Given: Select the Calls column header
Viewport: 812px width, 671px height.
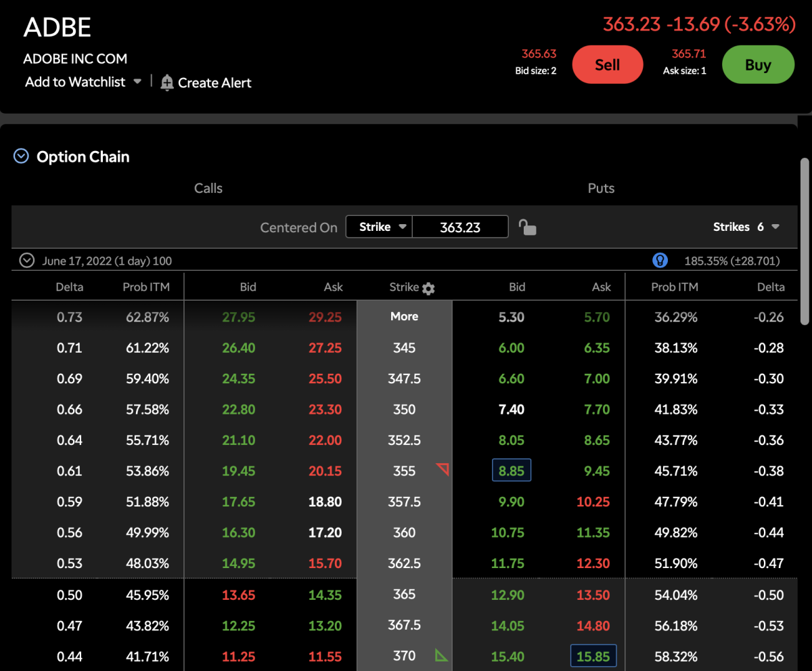Looking at the screenshot, I should pyautogui.click(x=208, y=188).
